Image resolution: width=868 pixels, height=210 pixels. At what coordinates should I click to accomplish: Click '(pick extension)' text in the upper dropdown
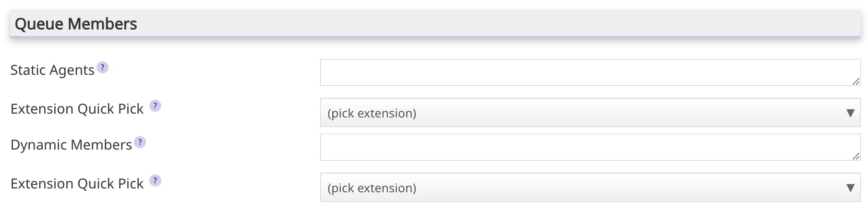pyautogui.click(x=372, y=114)
